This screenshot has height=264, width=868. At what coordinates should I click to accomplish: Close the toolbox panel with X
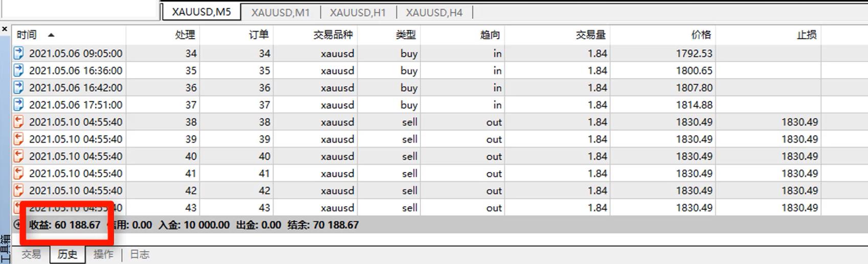click(5, 29)
